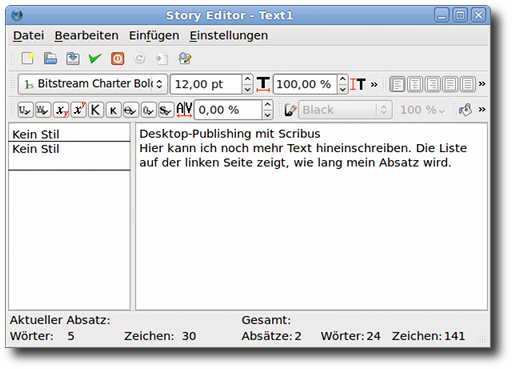Image resolution: width=512 pixels, height=369 pixels.
Task: Toggle strikethrough style
Action: 131,110
